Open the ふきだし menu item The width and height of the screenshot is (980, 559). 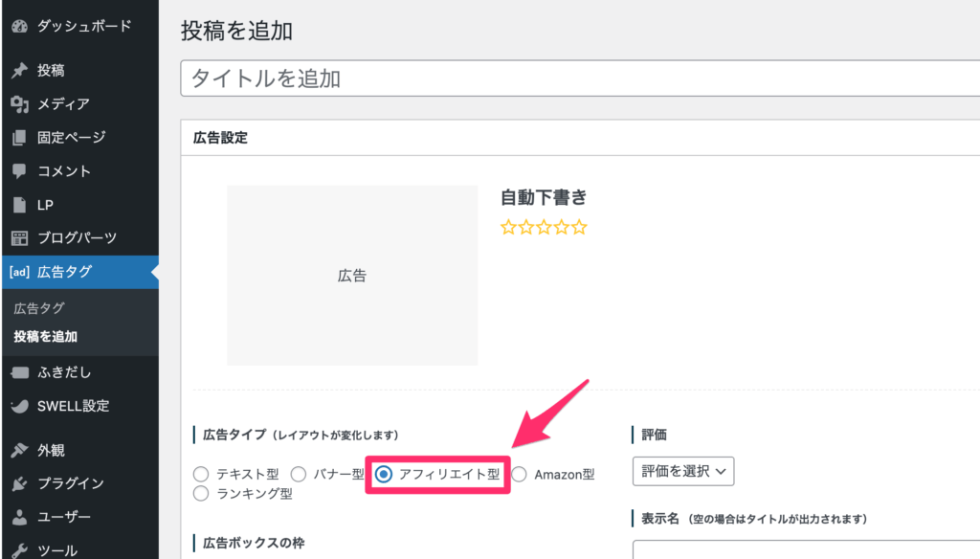pyautogui.click(x=63, y=371)
